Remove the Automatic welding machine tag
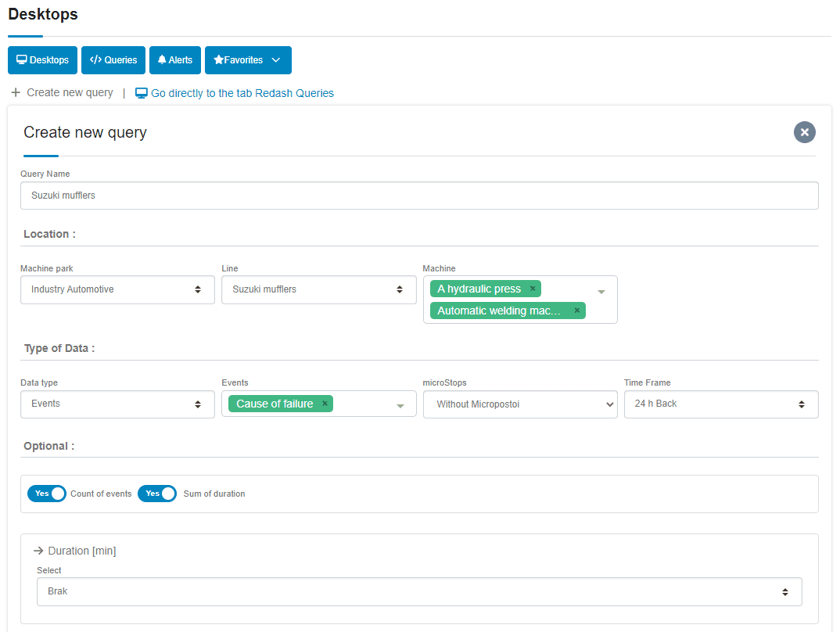840x632 pixels. point(577,311)
